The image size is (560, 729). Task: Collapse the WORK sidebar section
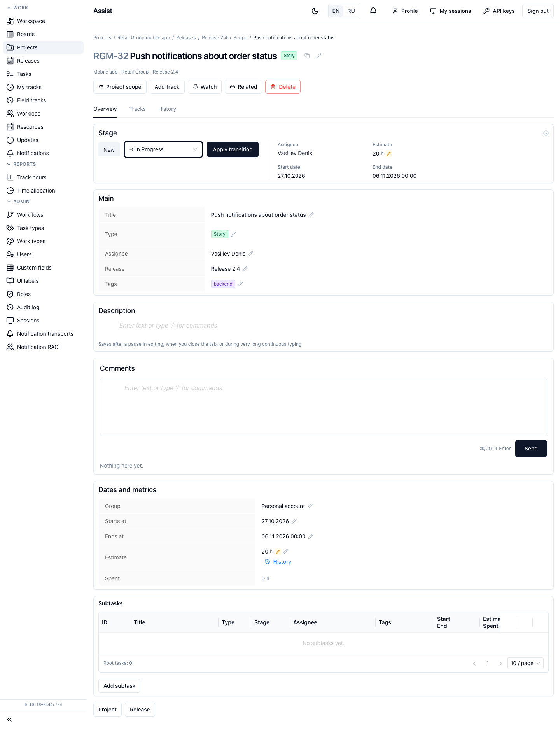point(17,8)
